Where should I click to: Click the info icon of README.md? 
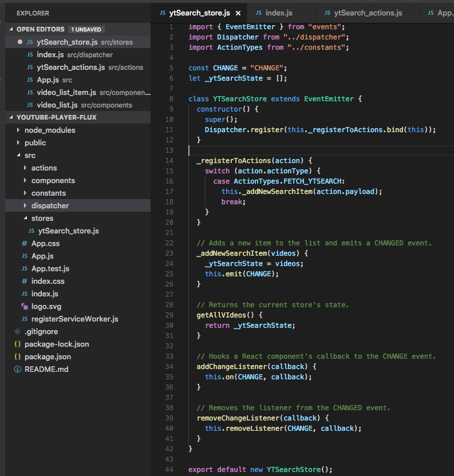click(x=18, y=369)
